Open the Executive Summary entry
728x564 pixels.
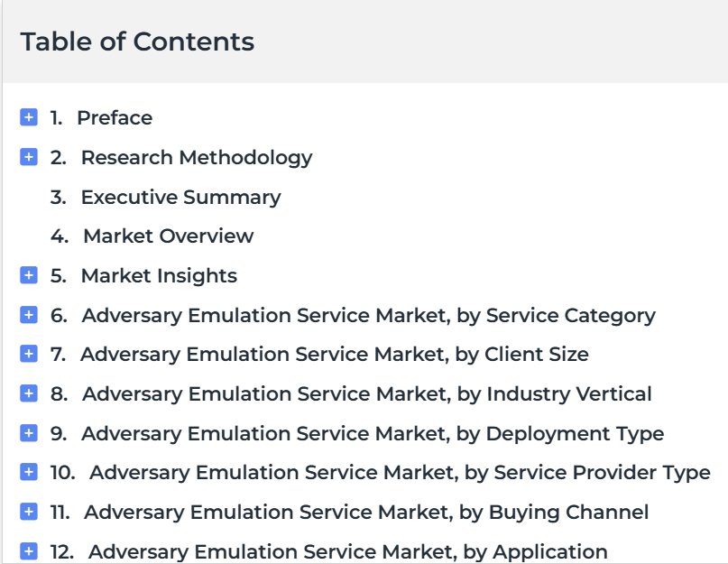click(181, 198)
